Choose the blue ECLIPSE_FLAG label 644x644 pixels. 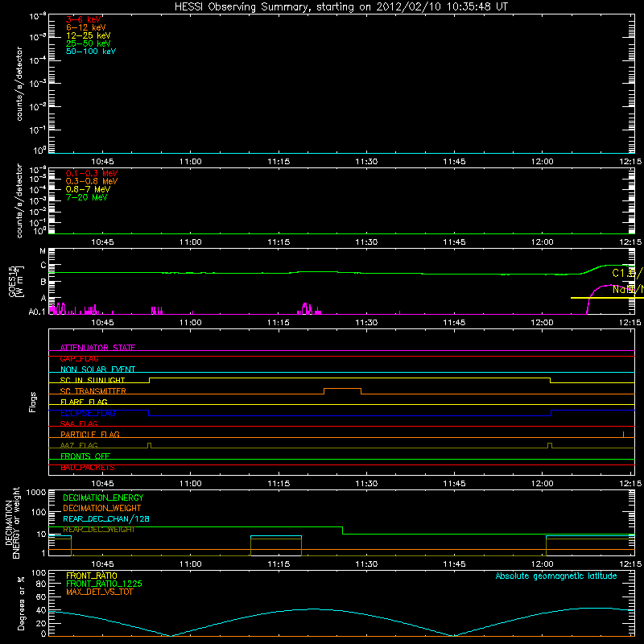click(88, 413)
